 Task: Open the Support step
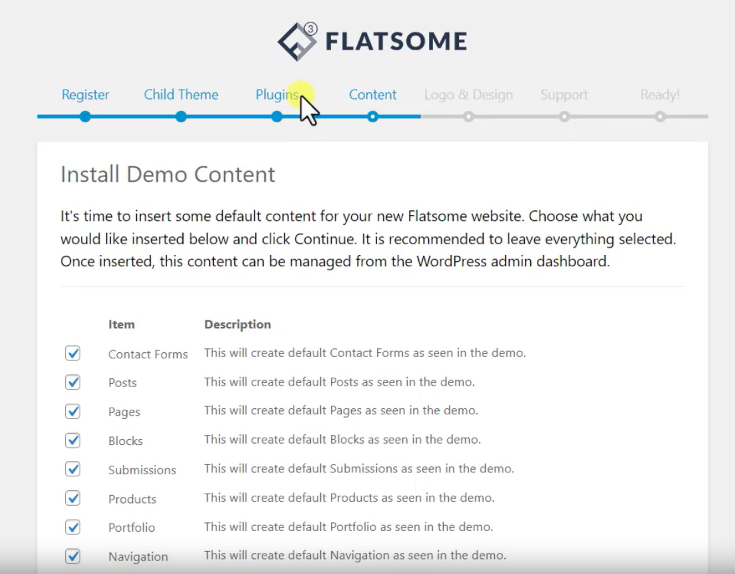pos(564,95)
